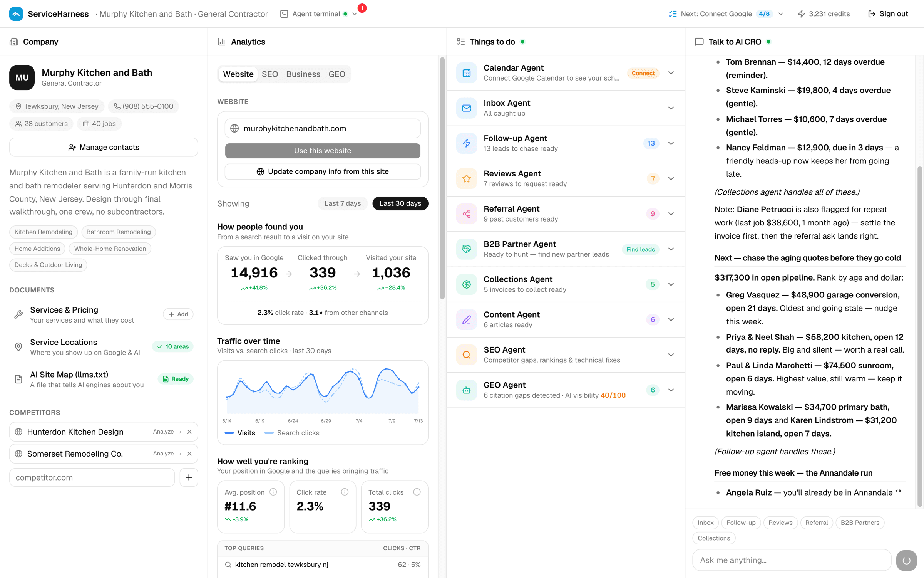Click the Total clicks info icon
The image size is (924, 578).
(x=417, y=492)
